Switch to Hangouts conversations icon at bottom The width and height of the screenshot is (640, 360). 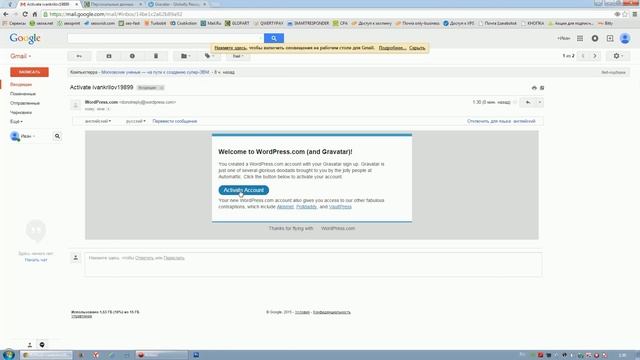[x=42, y=345]
